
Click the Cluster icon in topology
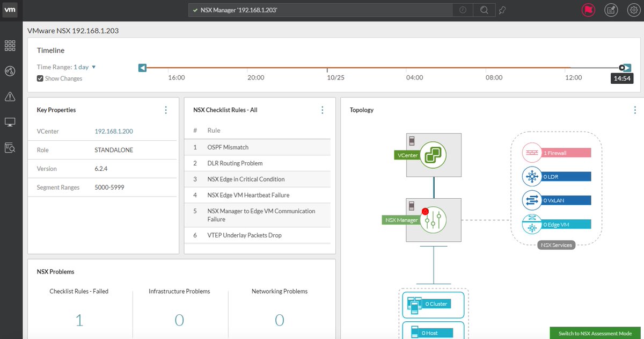coord(414,305)
